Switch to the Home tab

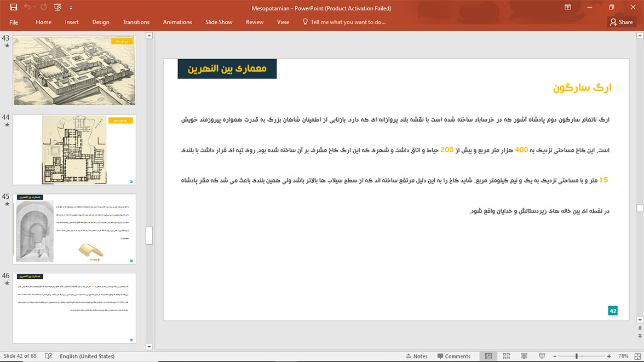(44, 22)
